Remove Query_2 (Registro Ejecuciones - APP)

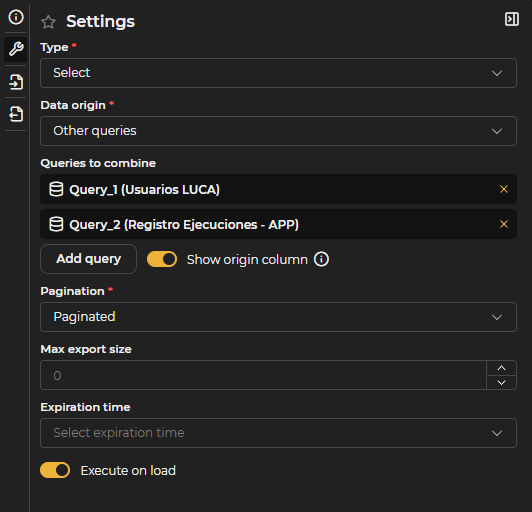click(x=504, y=224)
